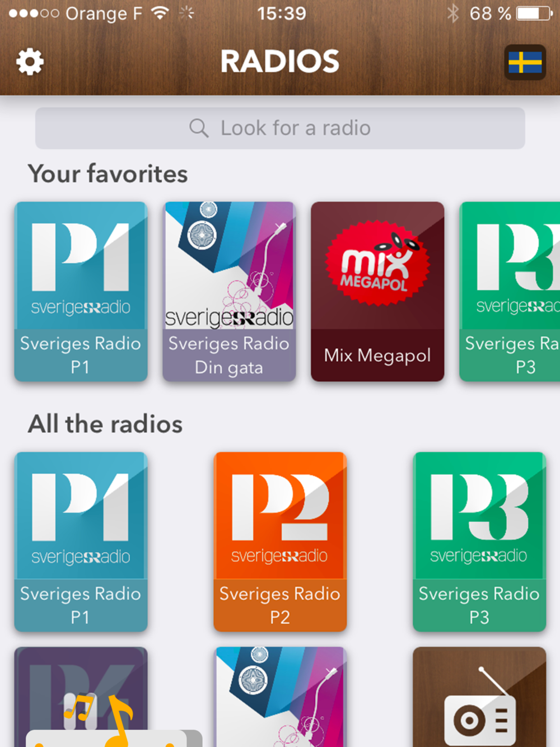Image resolution: width=560 pixels, height=747 pixels.
Task: Tap the purple P4 tile with music notes
Action: [81, 697]
